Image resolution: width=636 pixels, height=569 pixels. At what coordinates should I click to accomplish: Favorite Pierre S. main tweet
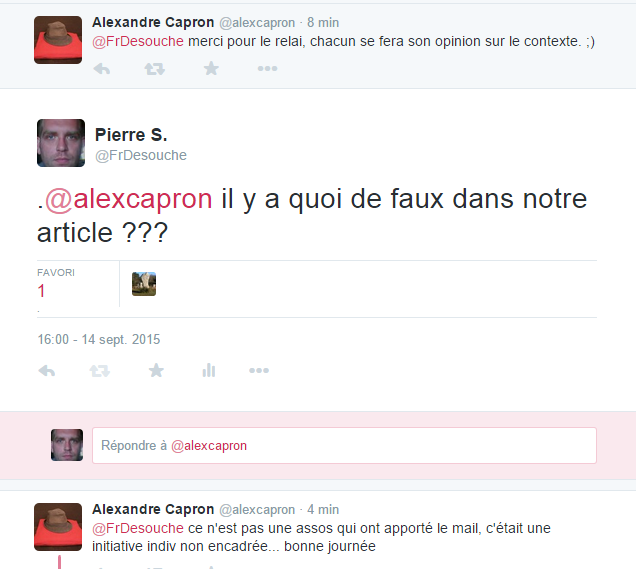[156, 370]
